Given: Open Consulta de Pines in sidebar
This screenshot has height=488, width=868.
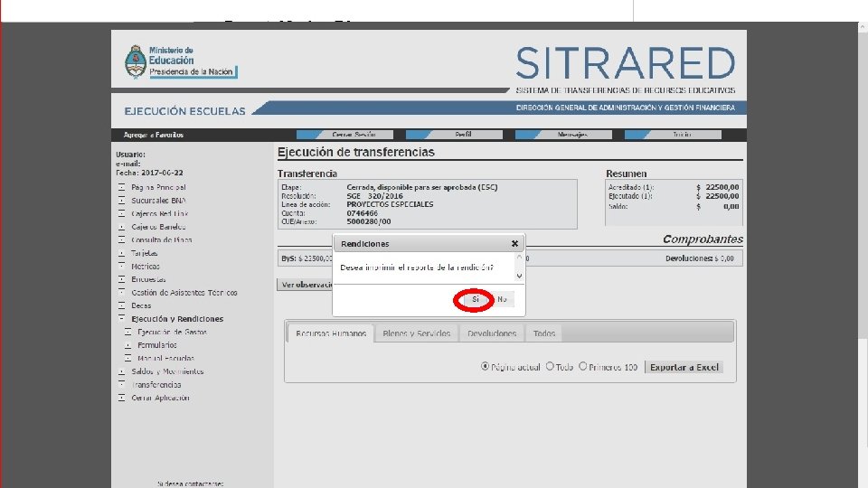Looking at the screenshot, I should 161,240.
